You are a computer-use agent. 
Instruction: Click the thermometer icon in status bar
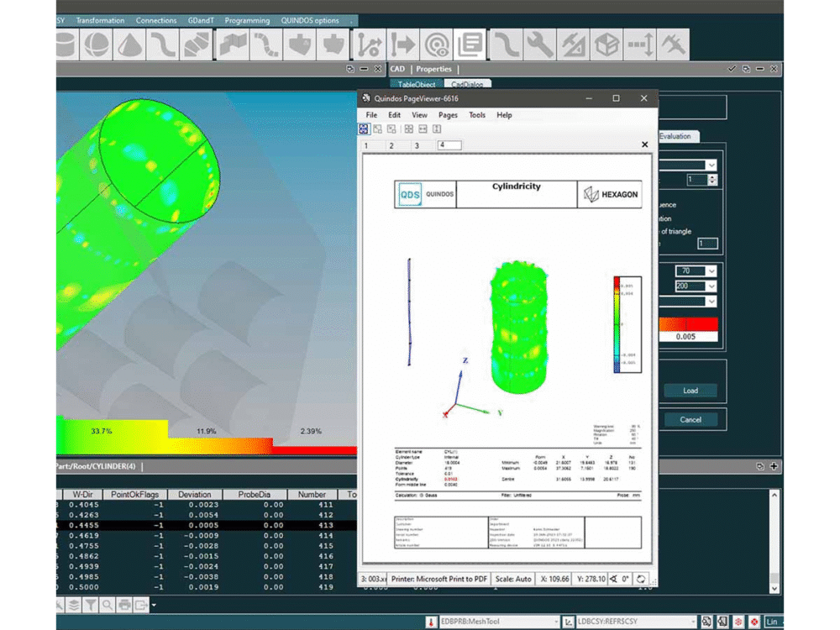431,622
